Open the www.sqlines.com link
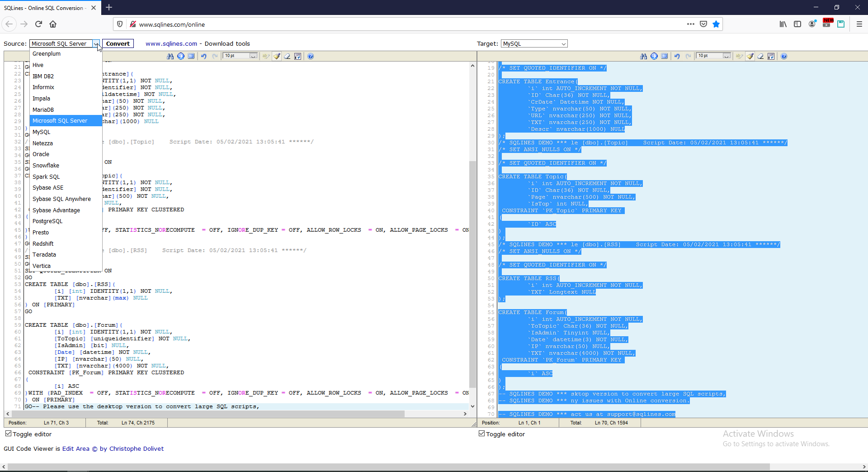The height and width of the screenshot is (472, 868). (171, 44)
